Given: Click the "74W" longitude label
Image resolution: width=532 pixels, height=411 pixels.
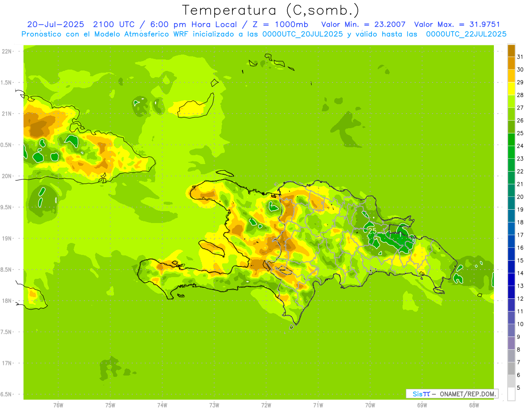Looking at the screenshot, I should coord(162,405).
